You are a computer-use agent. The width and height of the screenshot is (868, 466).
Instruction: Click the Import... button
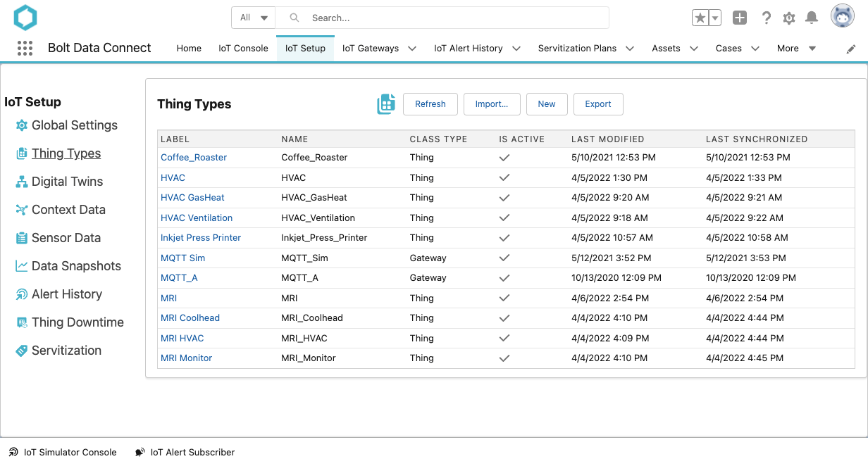pos(492,104)
